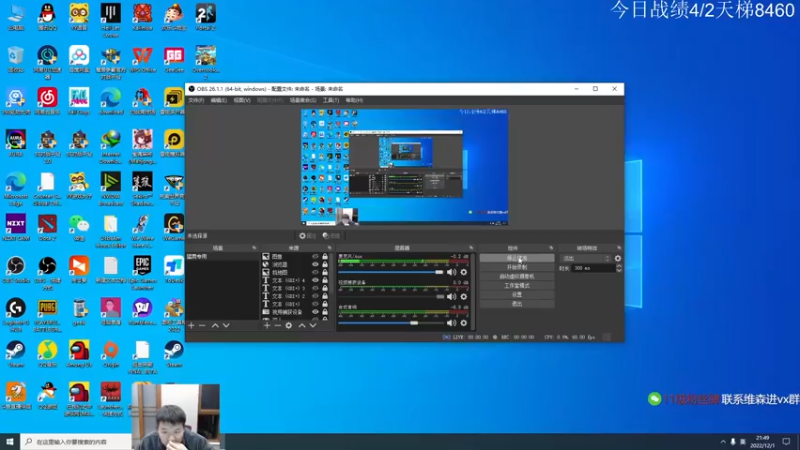Mute the 麦克风/Aux mixer channel

452,272
